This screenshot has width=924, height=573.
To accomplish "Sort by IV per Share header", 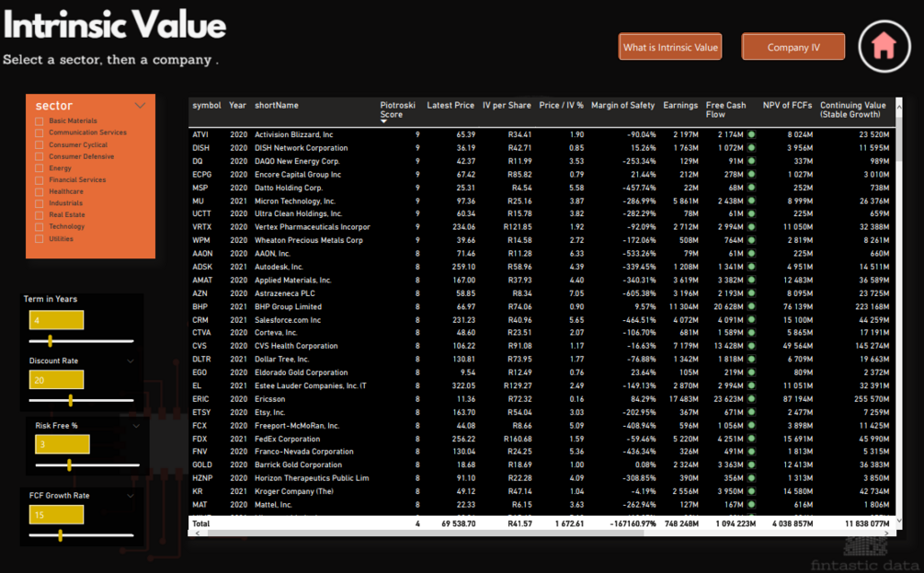I will tap(507, 106).
